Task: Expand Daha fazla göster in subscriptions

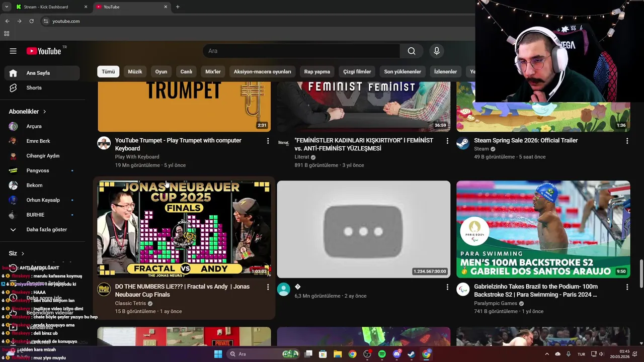Action: point(42,229)
